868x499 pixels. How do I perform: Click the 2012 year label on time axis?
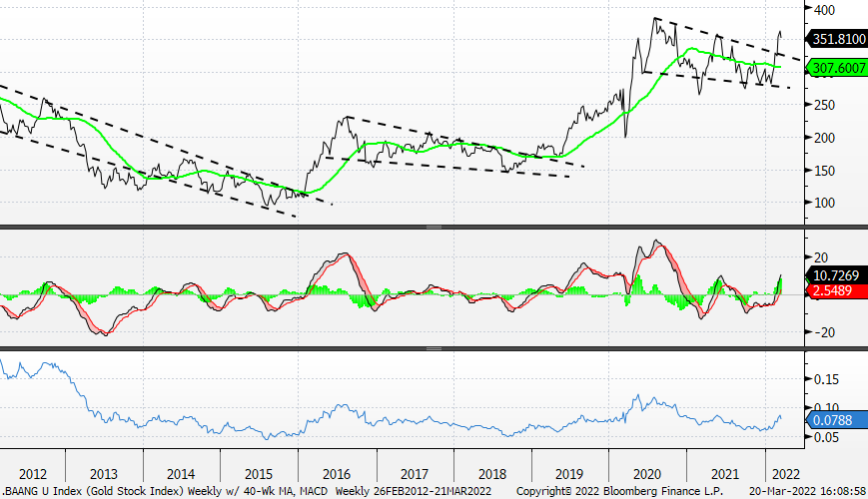[33, 474]
